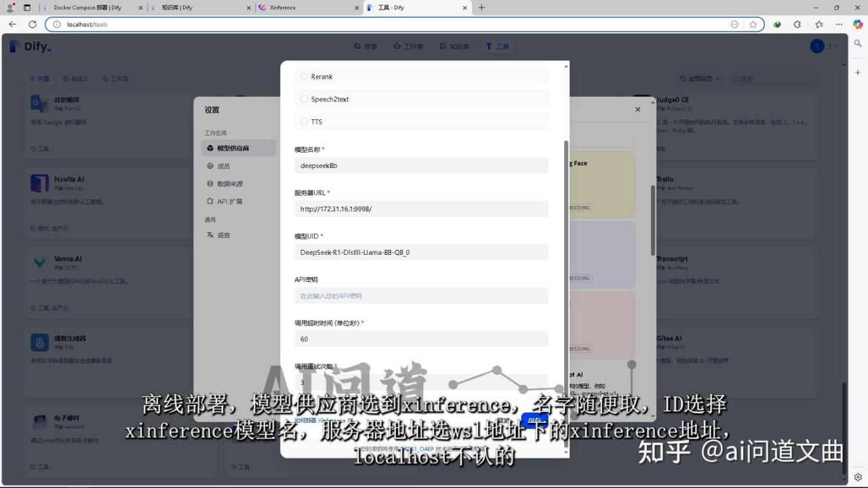Refresh the browser page
This screenshot has width=868, height=488.
point(32,24)
